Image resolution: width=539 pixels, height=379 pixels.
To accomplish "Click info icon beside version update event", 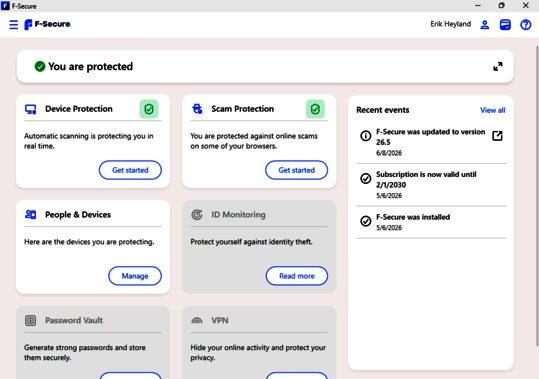I will (366, 136).
